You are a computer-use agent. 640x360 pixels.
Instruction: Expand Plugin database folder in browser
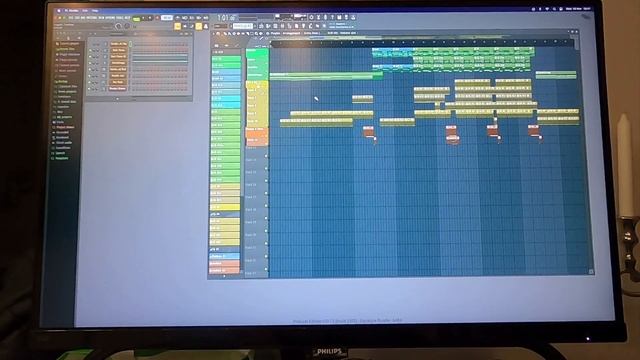[x=69, y=54]
